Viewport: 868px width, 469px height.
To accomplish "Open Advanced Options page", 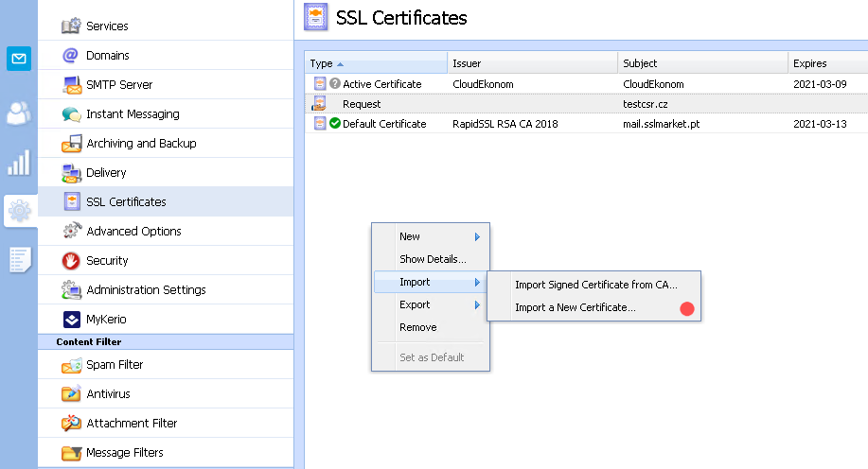I will 166,231.
